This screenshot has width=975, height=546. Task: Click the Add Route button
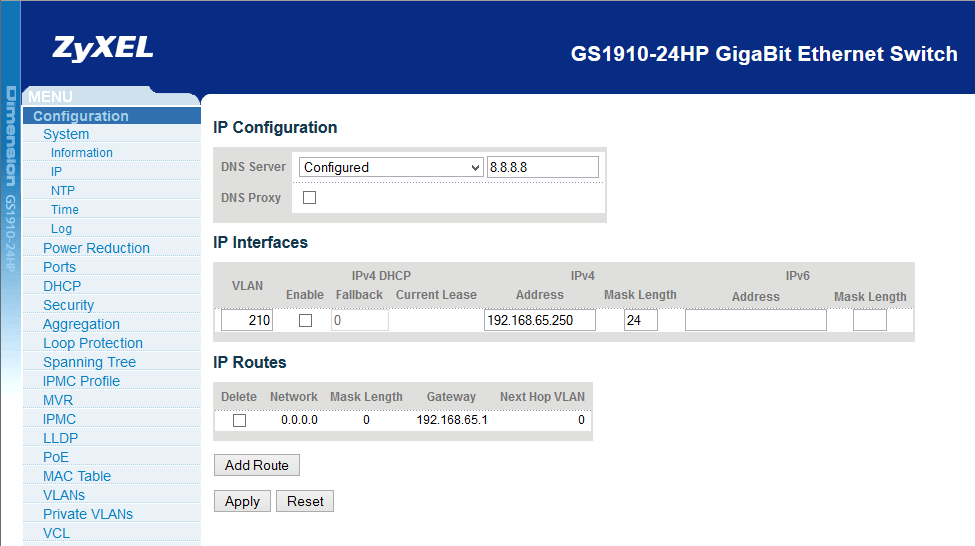257,465
